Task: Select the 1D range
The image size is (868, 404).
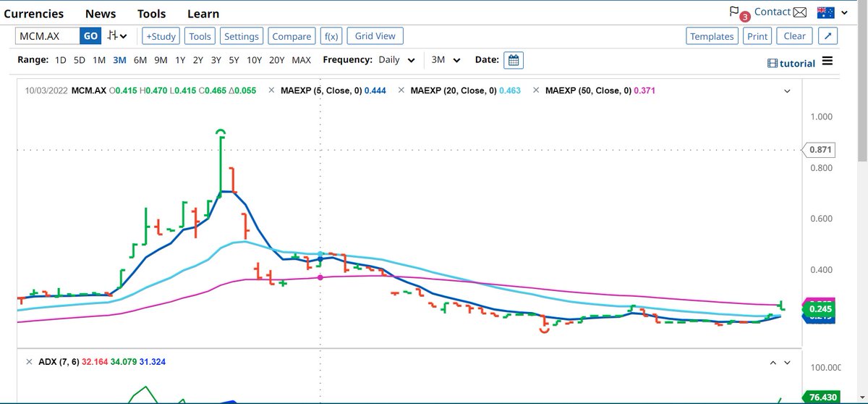Action: [x=61, y=60]
